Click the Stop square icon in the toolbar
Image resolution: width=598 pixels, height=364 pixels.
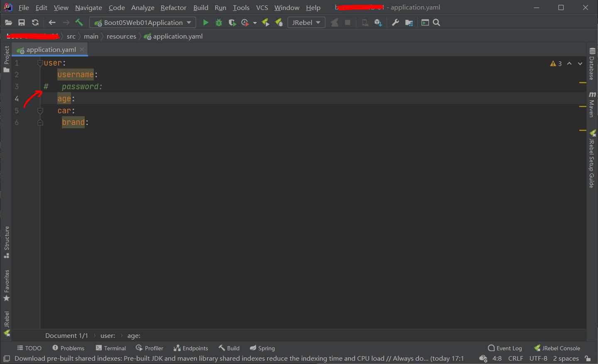tap(348, 23)
